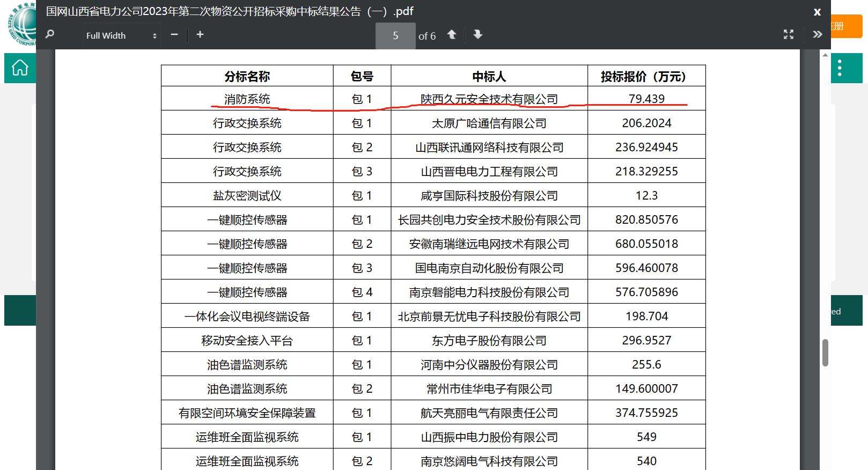Enter fullscreen presentation mode
The width and height of the screenshot is (868, 470).
[x=789, y=34]
